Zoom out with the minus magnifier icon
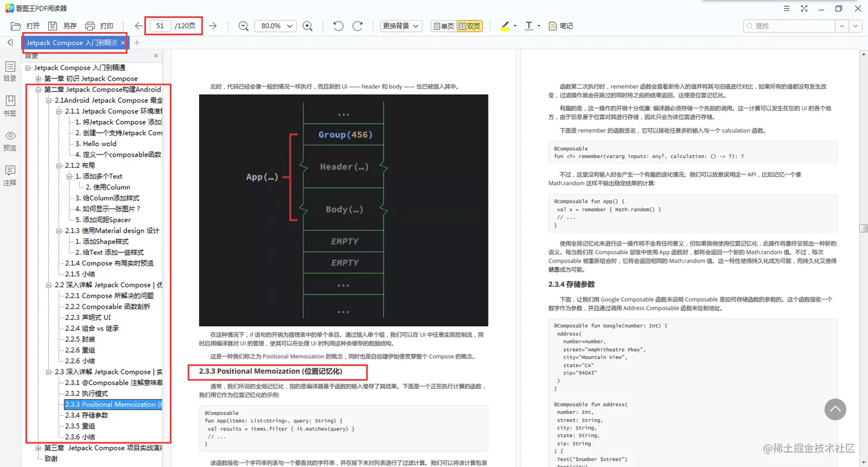The height and width of the screenshot is (467, 868). (x=243, y=26)
